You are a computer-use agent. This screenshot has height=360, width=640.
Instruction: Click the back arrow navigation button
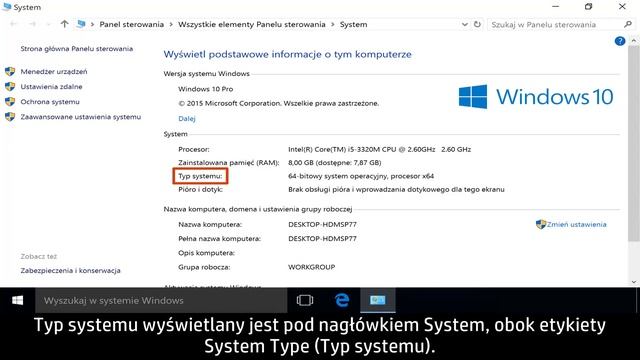point(13,24)
